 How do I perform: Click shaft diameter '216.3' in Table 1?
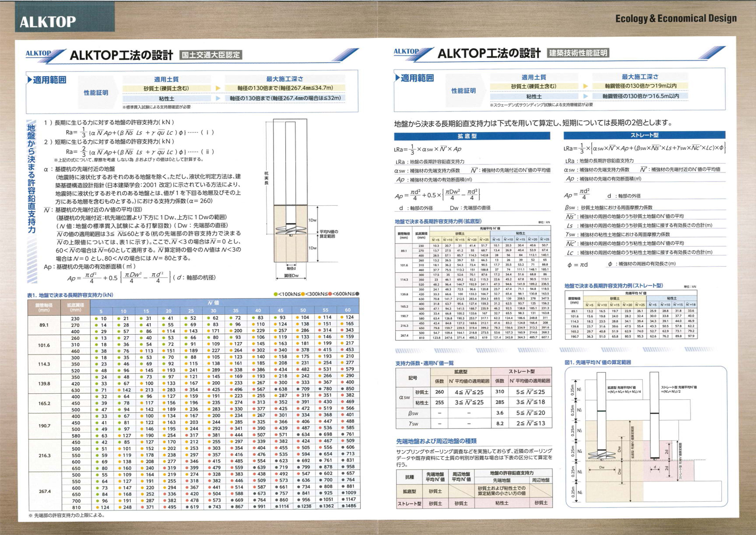tap(44, 455)
